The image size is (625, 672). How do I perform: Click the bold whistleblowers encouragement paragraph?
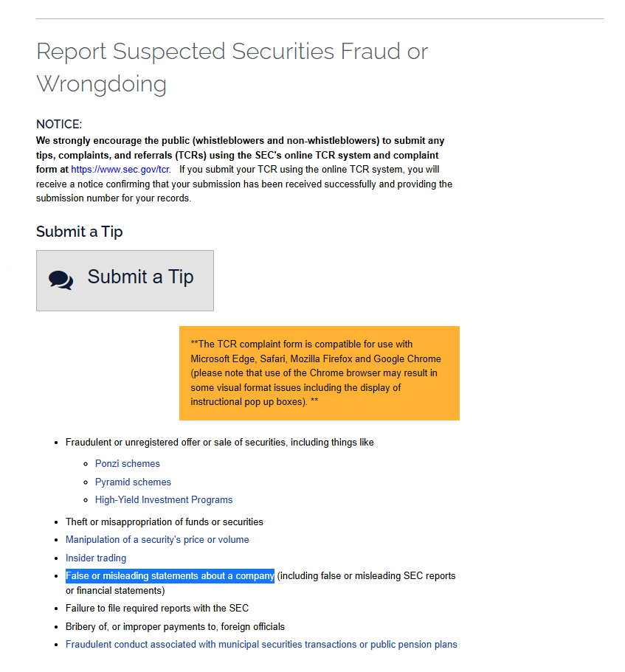(x=240, y=155)
